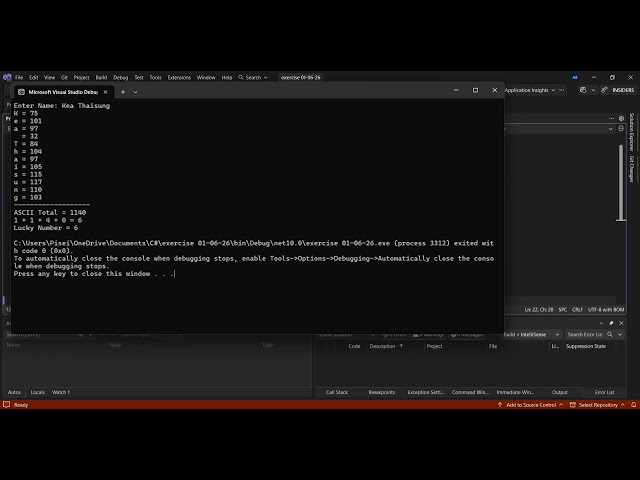The width and height of the screenshot is (640, 480).
Task: Switch to the Locals tab
Action: click(x=38, y=392)
